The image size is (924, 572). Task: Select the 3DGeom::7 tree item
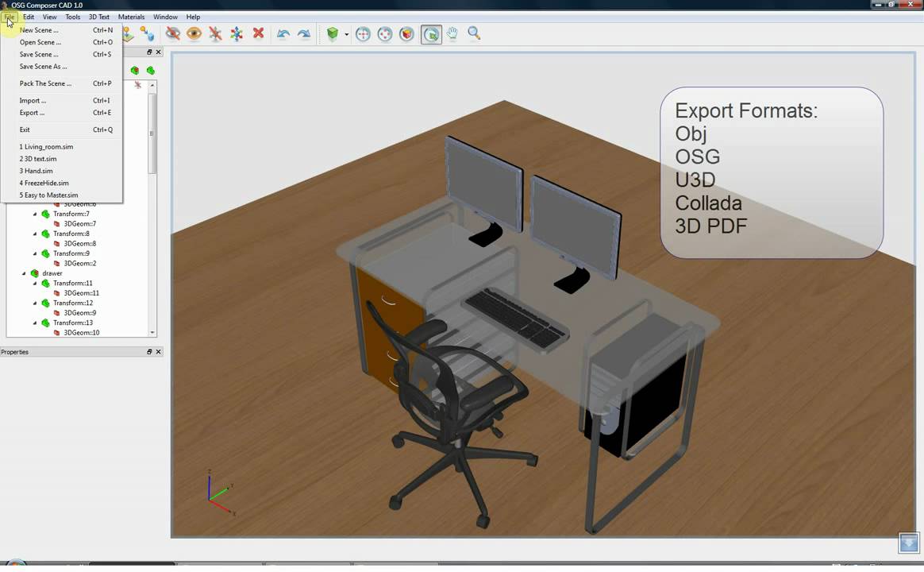tap(79, 224)
